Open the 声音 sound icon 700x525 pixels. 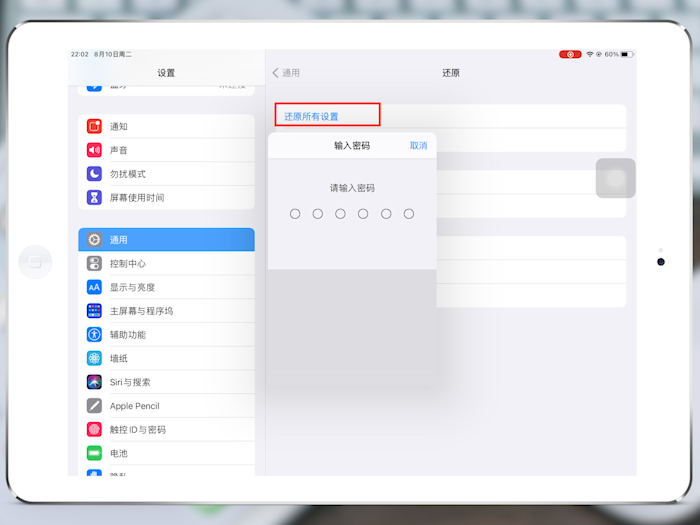tap(94, 150)
